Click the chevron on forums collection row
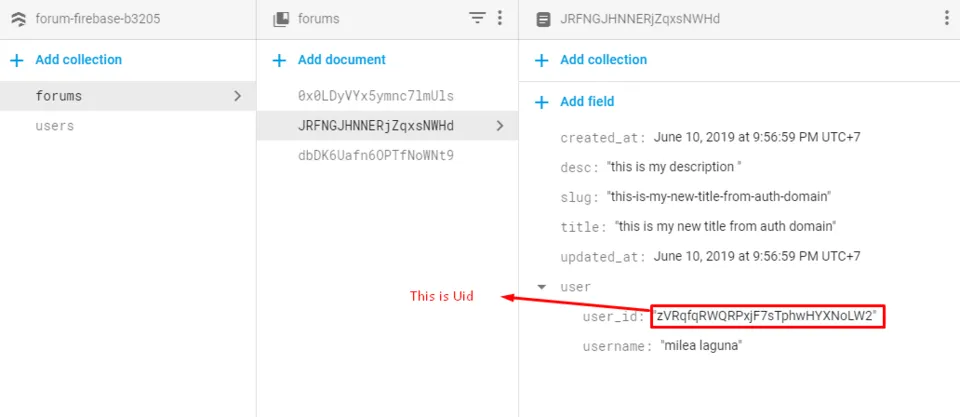 (238, 96)
